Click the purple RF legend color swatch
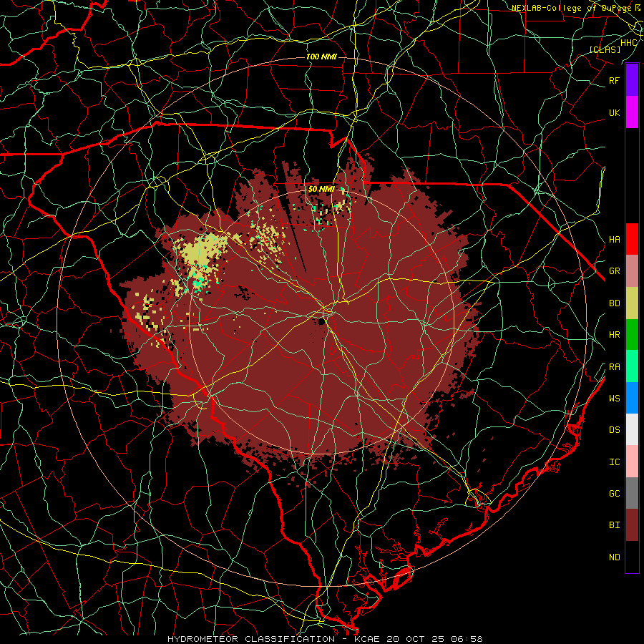The image size is (644, 644). pyautogui.click(x=632, y=80)
